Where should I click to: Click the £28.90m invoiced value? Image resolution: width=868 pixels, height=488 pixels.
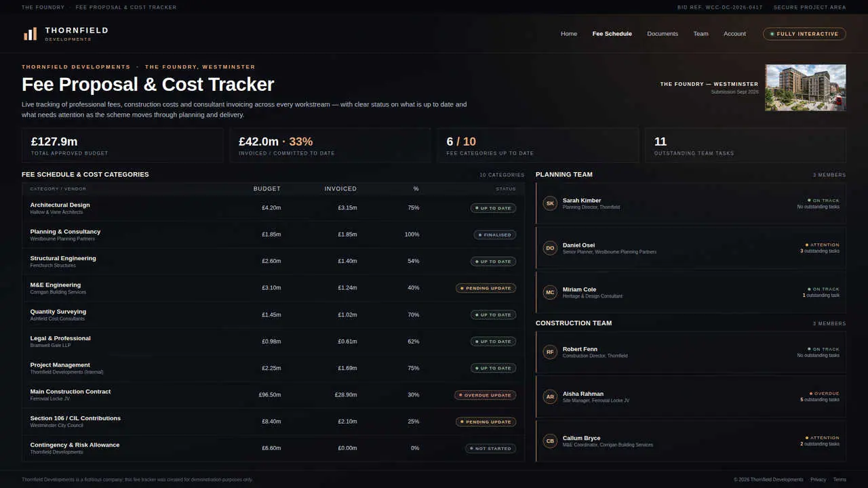click(x=346, y=394)
